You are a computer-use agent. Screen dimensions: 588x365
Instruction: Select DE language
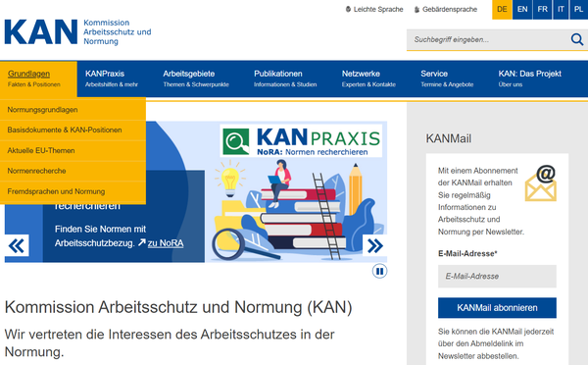pos(502,10)
